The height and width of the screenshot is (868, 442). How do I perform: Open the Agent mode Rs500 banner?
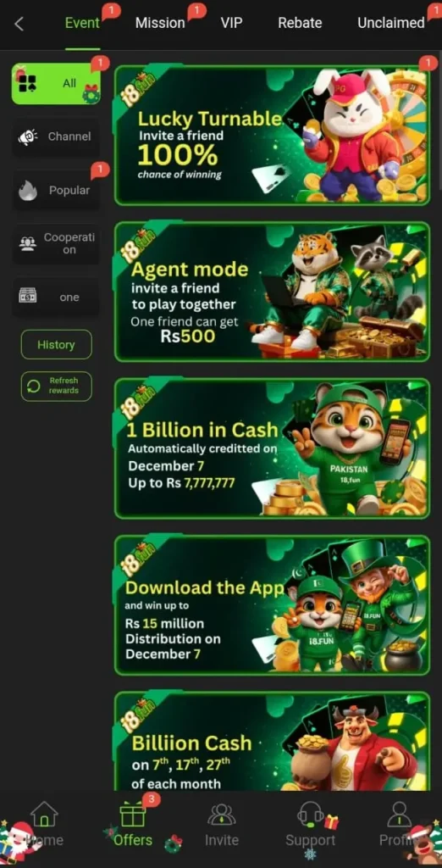tap(272, 292)
